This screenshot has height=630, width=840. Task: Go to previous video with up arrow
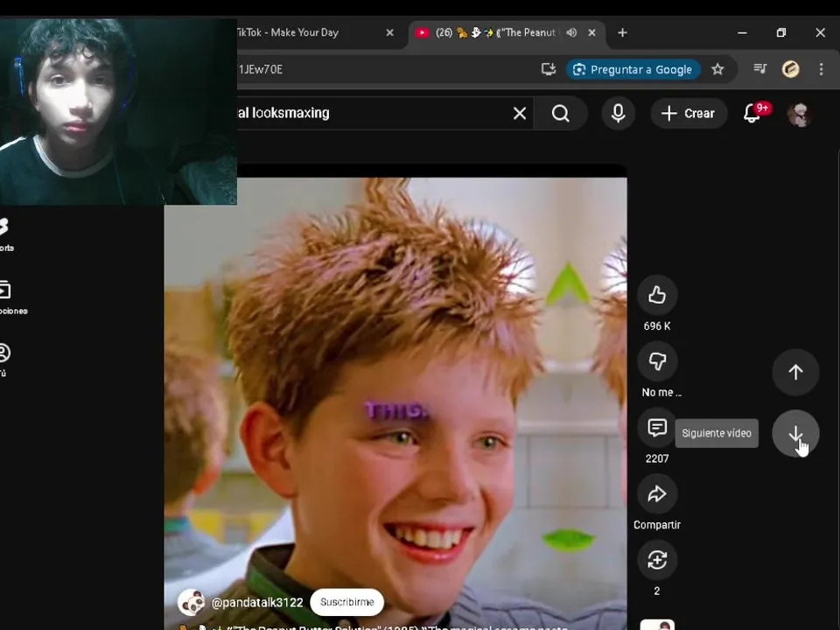point(795,372)
